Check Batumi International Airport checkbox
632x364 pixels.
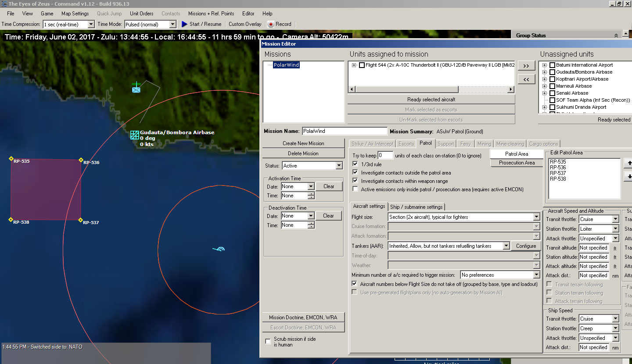tap(552, 65)
